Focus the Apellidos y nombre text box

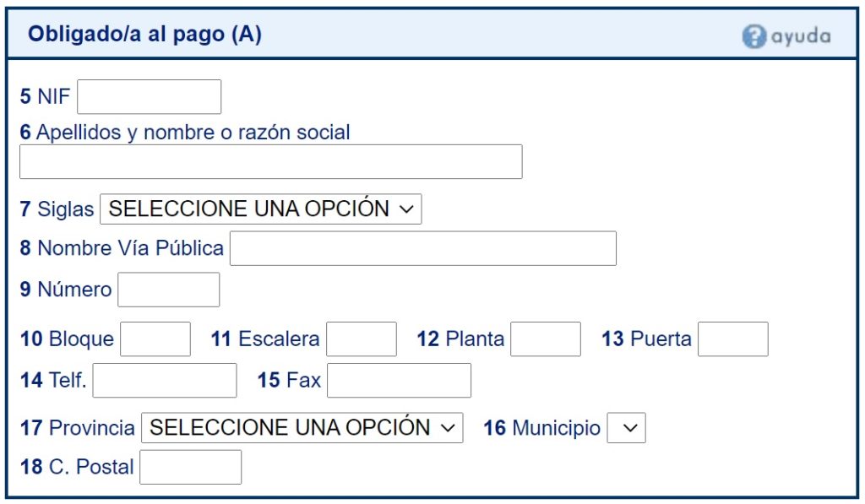[270, 161]
